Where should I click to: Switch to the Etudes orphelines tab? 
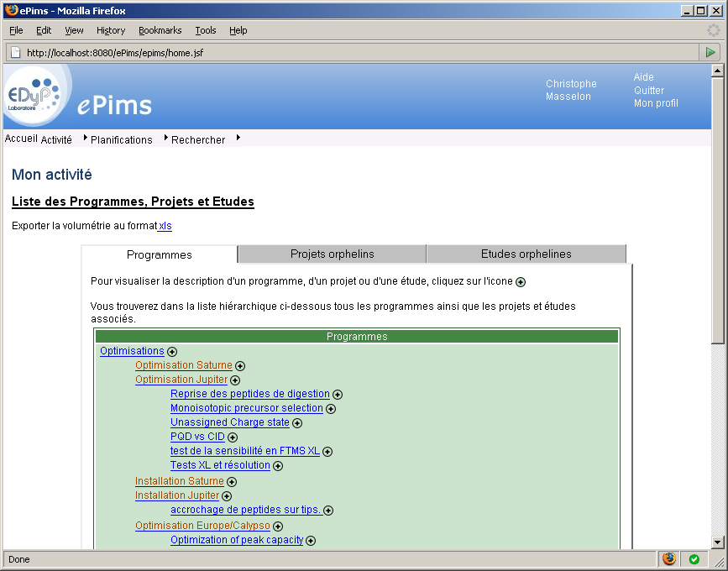point(525,253)
